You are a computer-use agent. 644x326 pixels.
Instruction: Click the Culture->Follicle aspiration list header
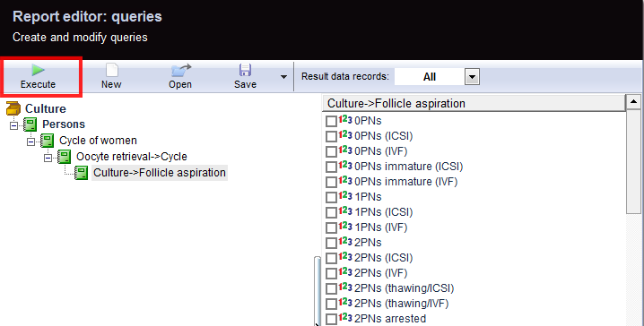point(474,103)
